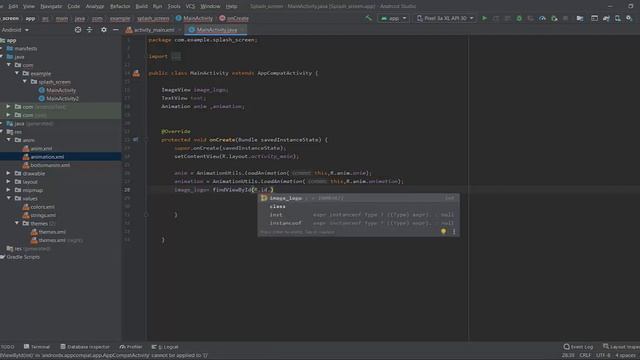Click the CRLF line separator in status bar
Image resolution: width=640 pixels, height=360 pixels.
click(585, 356)
